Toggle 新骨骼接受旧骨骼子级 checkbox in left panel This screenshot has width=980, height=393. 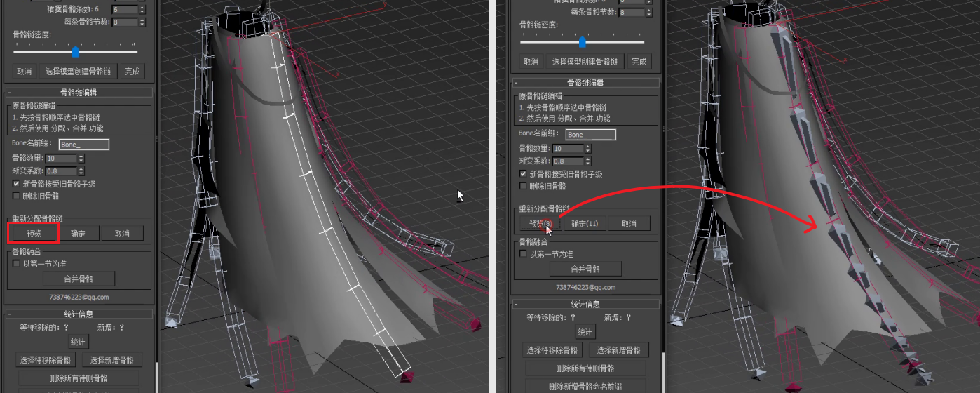16,184
